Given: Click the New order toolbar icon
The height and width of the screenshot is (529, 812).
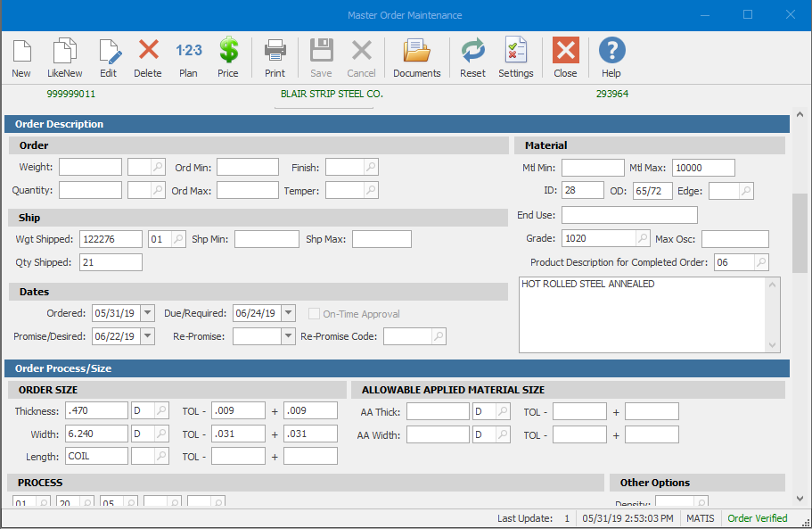Looking at the screenshot, I should coord(21,58).
